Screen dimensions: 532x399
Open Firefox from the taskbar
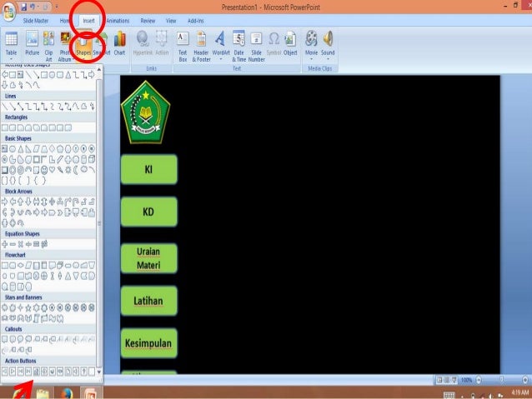tap(67, 393)
